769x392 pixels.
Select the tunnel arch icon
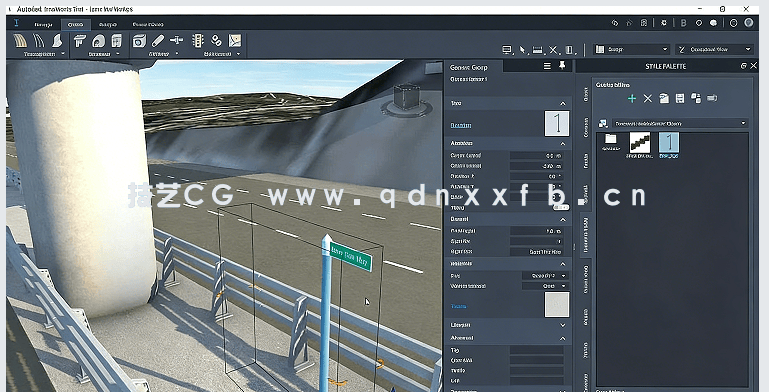[x=99, y=41]
